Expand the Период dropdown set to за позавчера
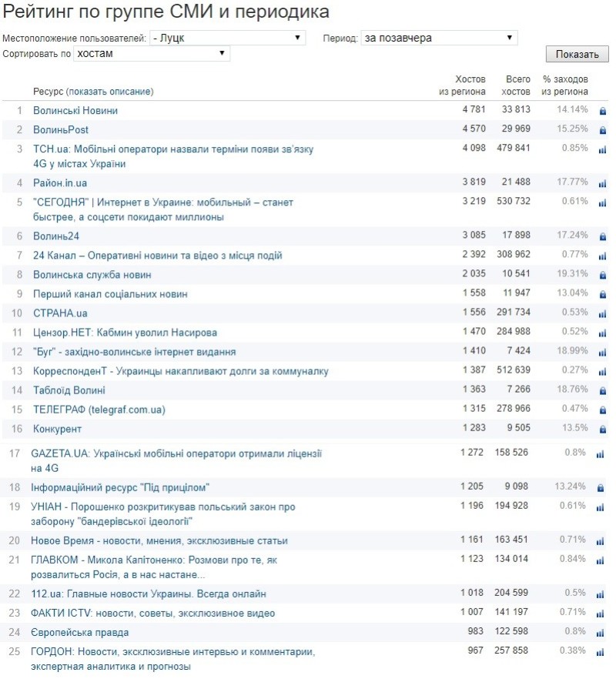616x679 pixels. (439, 38)
